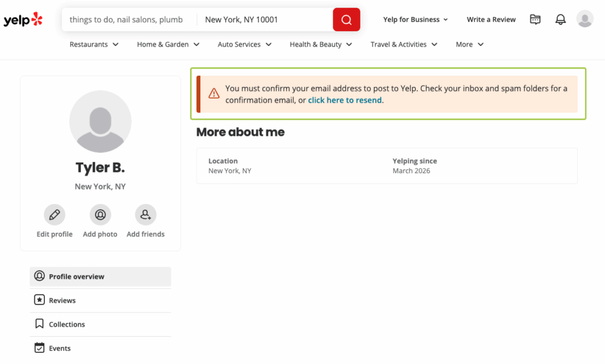Click the Add photo icon
605x364 pixels.
click(100, 214)
